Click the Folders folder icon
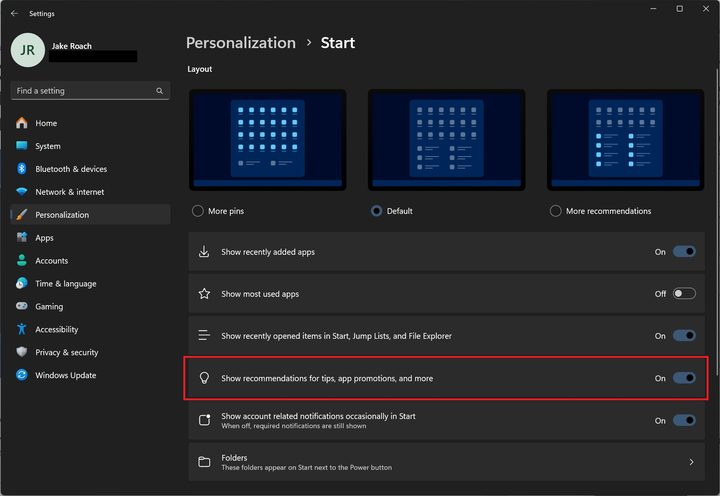This screenshot has width=720, height=496. tap(204, 462)
